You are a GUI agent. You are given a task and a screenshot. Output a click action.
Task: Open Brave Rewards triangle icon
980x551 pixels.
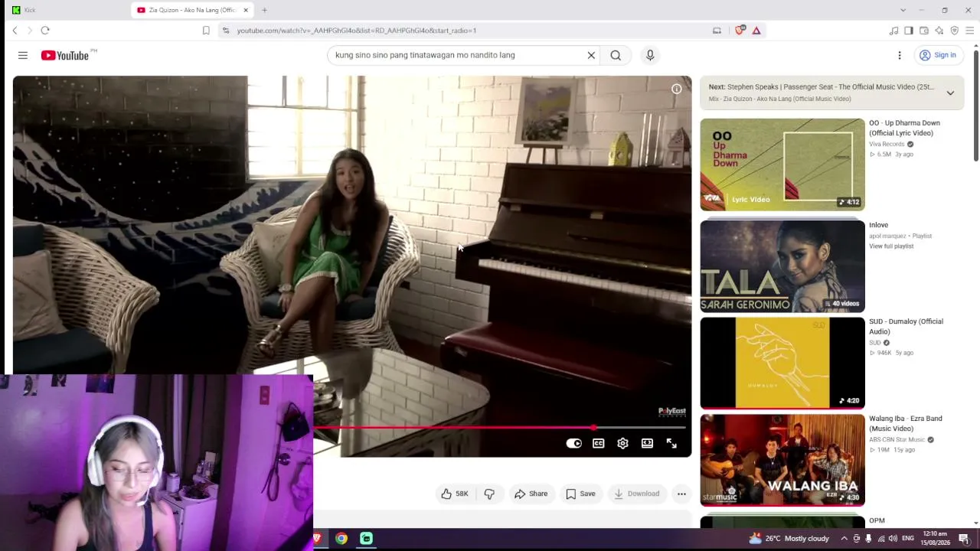point(756,31)
